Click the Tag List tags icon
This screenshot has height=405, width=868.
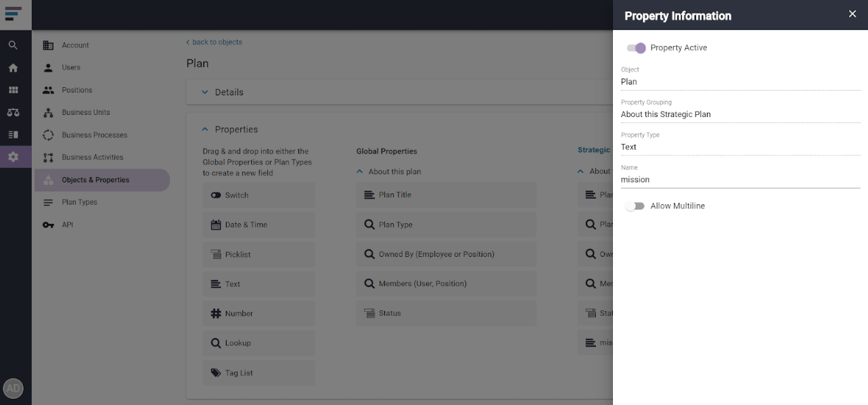[x=216, y=373]
